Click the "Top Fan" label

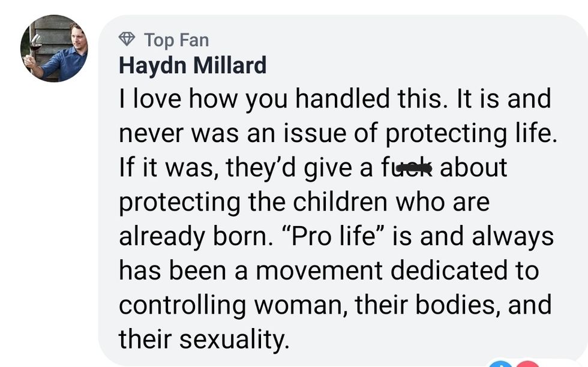click(176, 40)
